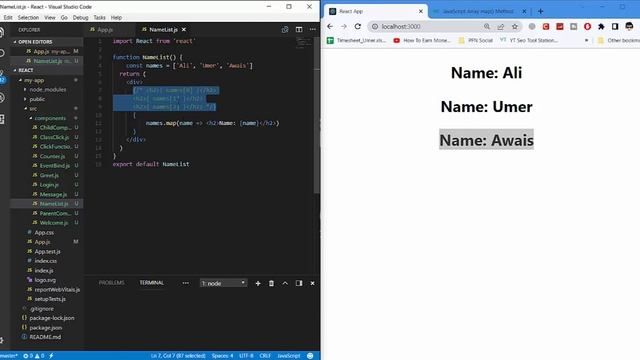
Task: Open the Debug menu
Action: pyautogui.click(x=80, y=18)
